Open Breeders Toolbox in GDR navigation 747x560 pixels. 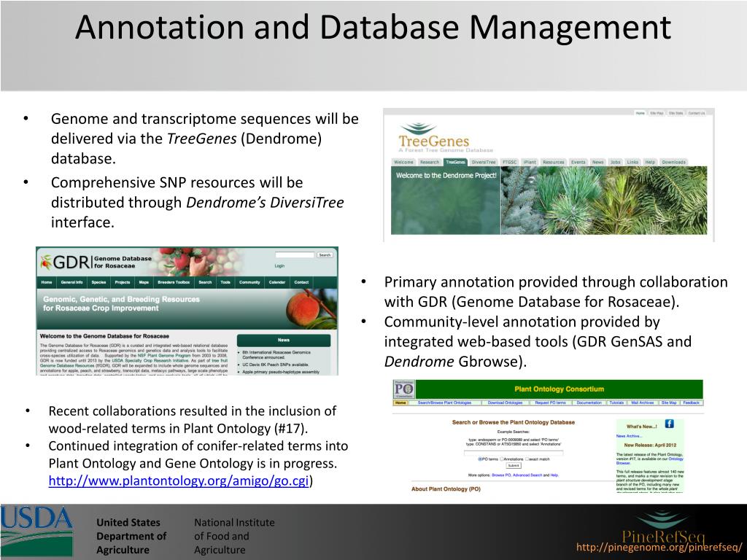(174, 282)
